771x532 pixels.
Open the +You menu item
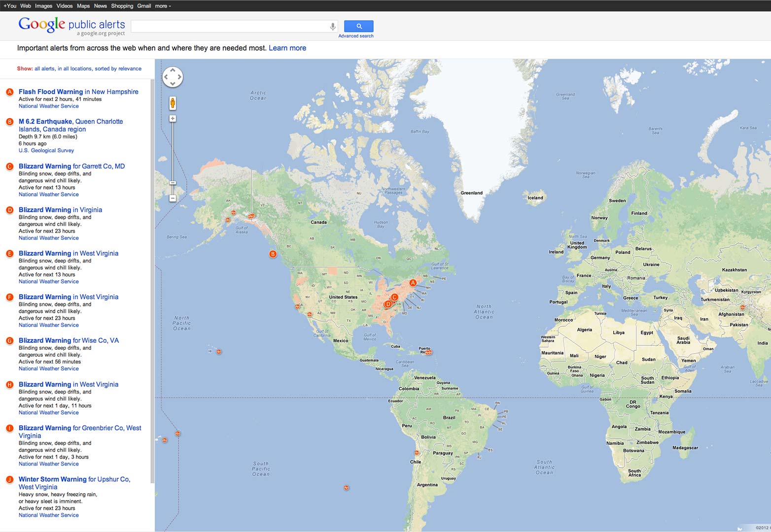(10, 6)
